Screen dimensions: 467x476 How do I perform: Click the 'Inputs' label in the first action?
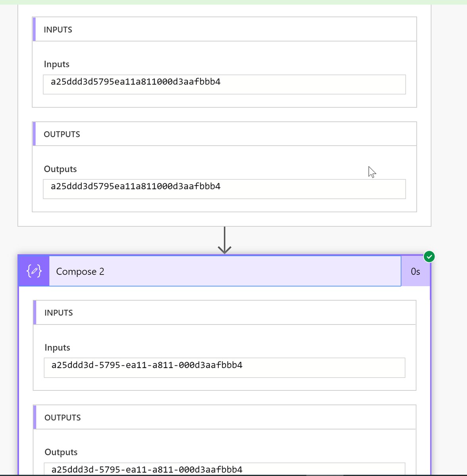tap(56, 64)
